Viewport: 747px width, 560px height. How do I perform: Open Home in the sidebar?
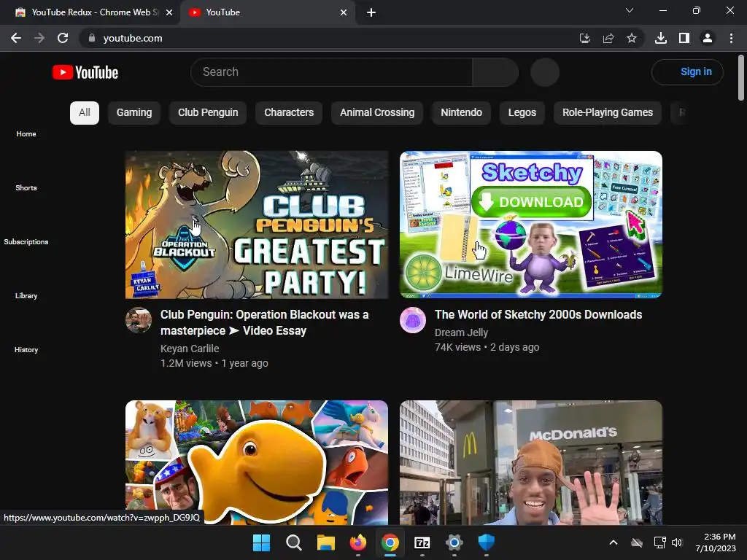click(x=26, y=134)
